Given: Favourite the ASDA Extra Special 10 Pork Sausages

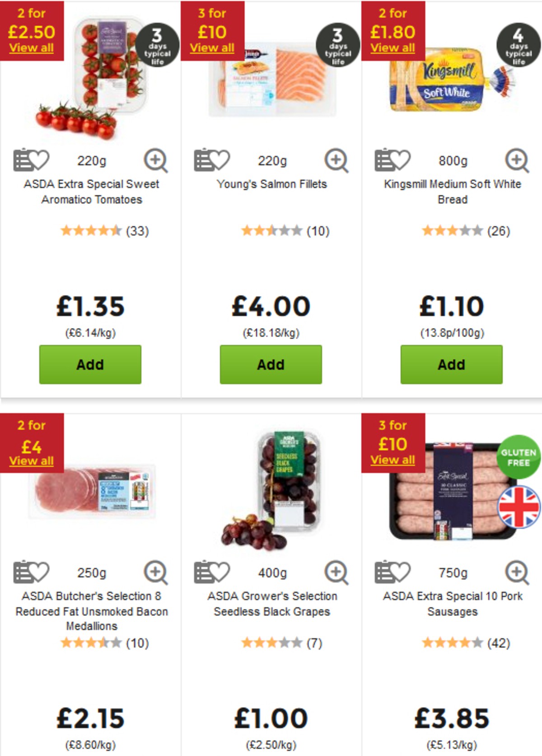Looking at the screenshot, I should coord(400,572).
